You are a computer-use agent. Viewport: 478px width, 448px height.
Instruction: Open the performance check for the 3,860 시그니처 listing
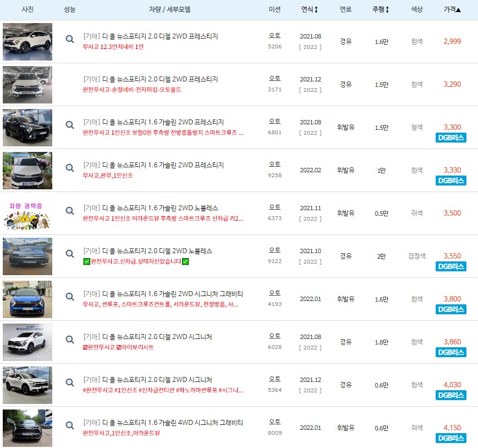[x=70, y=340]
